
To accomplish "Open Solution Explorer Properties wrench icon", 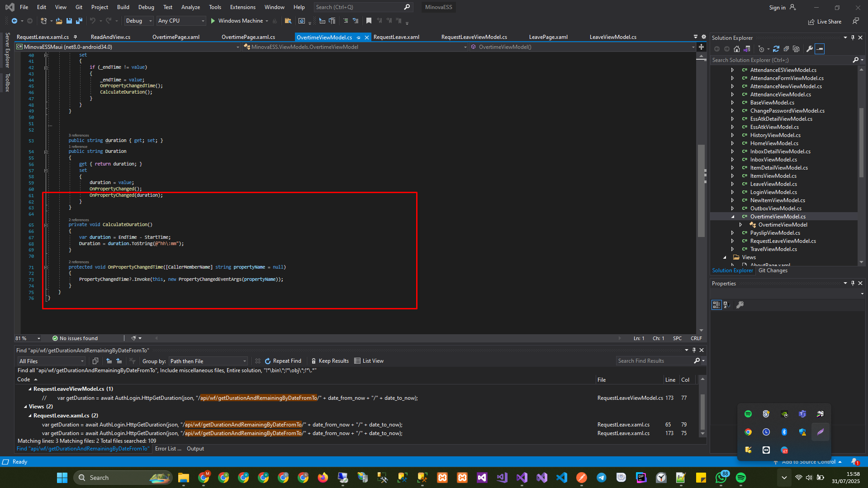I will 810,49.
